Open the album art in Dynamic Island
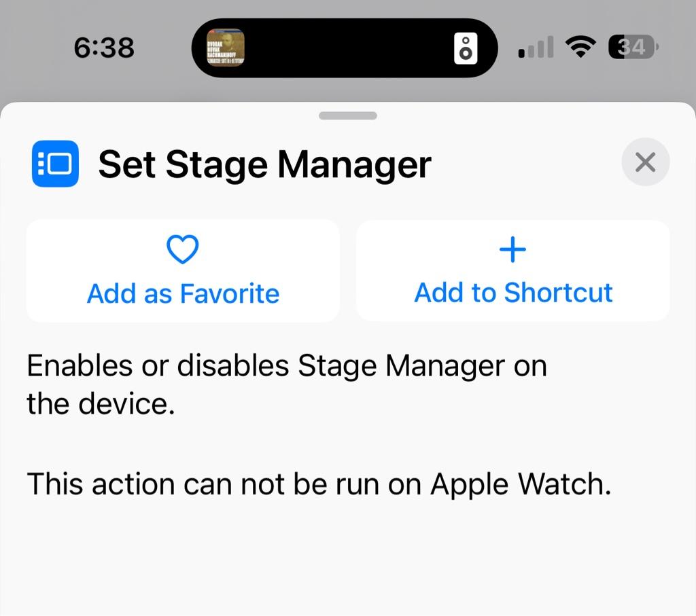696x616 pixels. click(x=226, y=48)
